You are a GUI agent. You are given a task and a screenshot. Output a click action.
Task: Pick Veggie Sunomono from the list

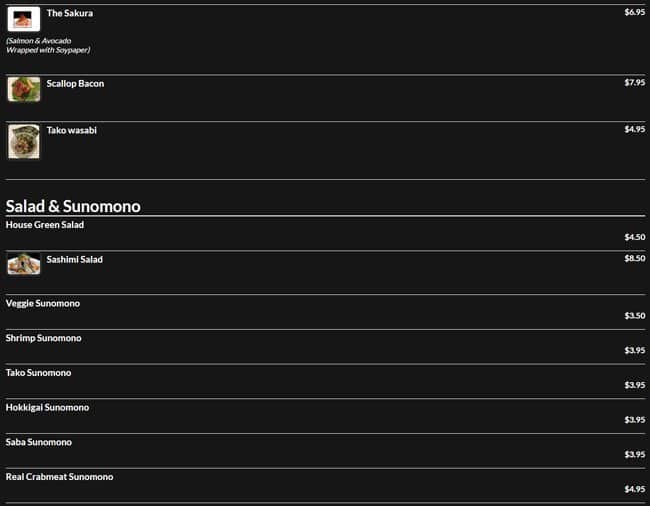point(43,303)
